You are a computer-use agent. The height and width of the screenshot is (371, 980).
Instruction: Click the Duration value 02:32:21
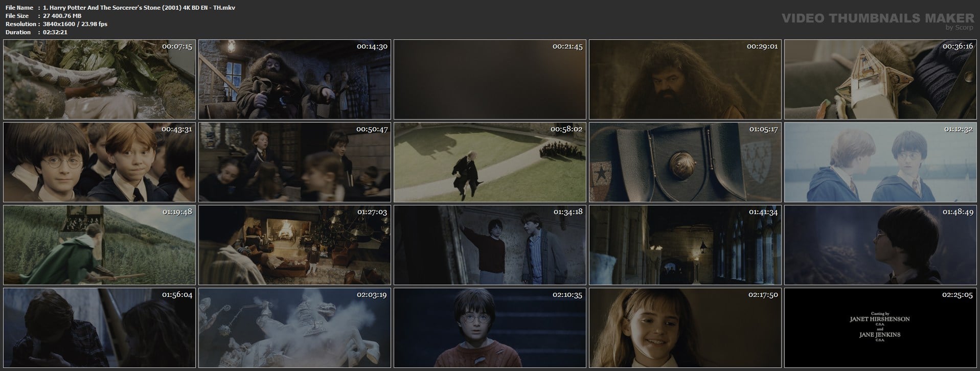point(55,32)
